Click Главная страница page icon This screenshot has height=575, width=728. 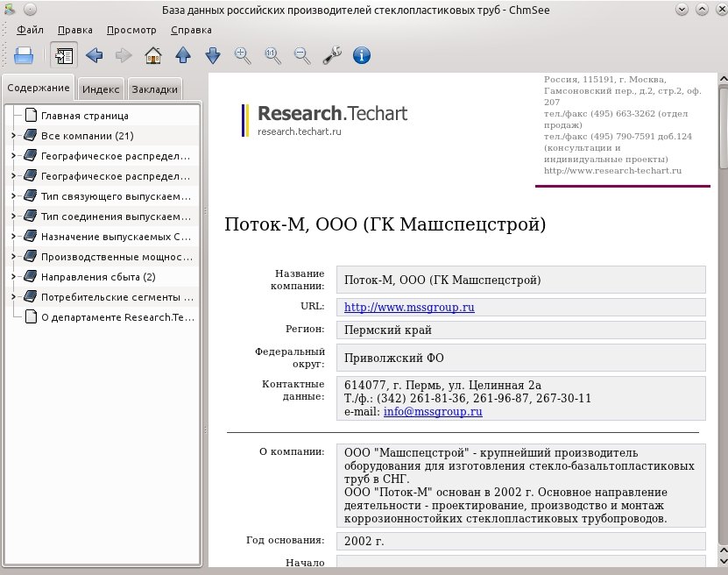[31, 115]
